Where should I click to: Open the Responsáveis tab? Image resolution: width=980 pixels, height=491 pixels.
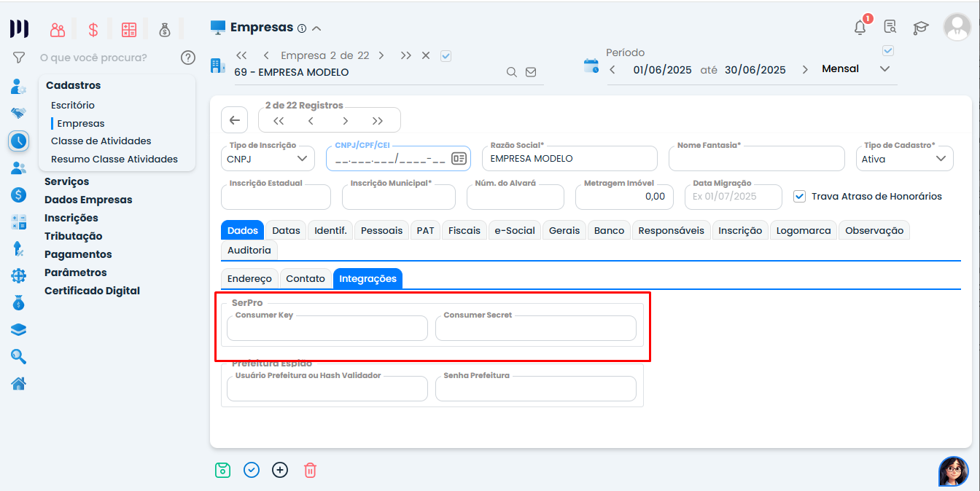coord(672,230)
